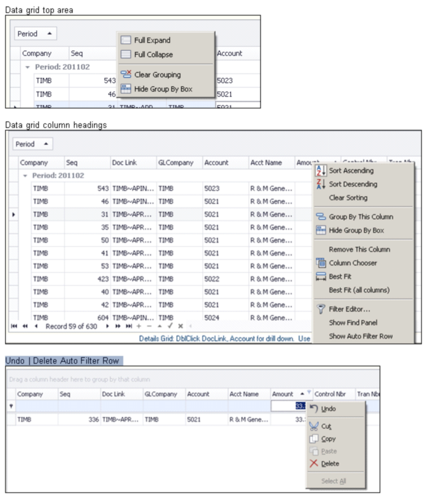Image resolution: width=438 pixels, height=504 pixels.
Task: Choose Best Fit (all columns) entry
Action: [x=359, y=290]
